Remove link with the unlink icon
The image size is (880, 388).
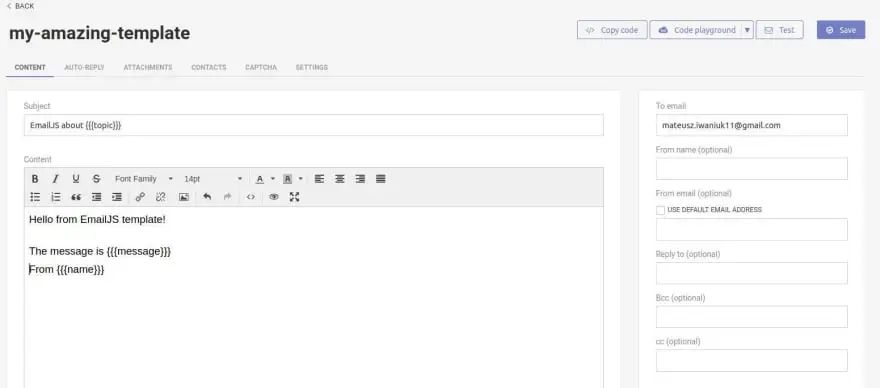[161, 197]
